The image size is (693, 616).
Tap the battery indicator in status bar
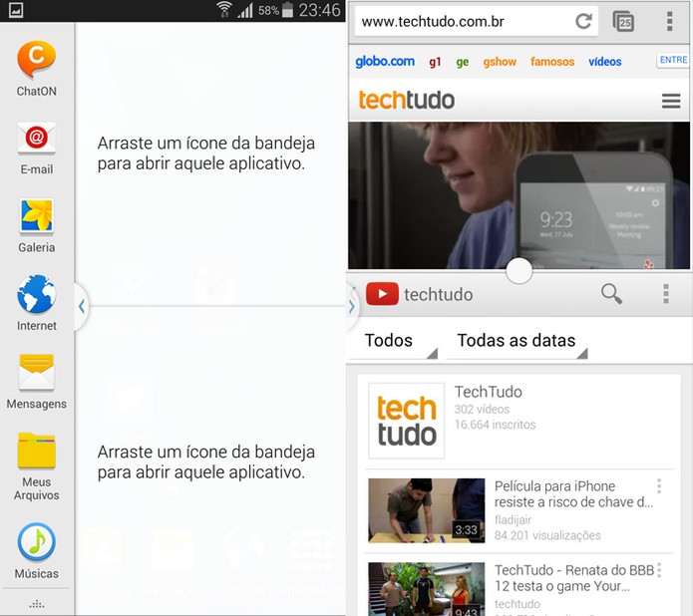click(x=288, y=10)
